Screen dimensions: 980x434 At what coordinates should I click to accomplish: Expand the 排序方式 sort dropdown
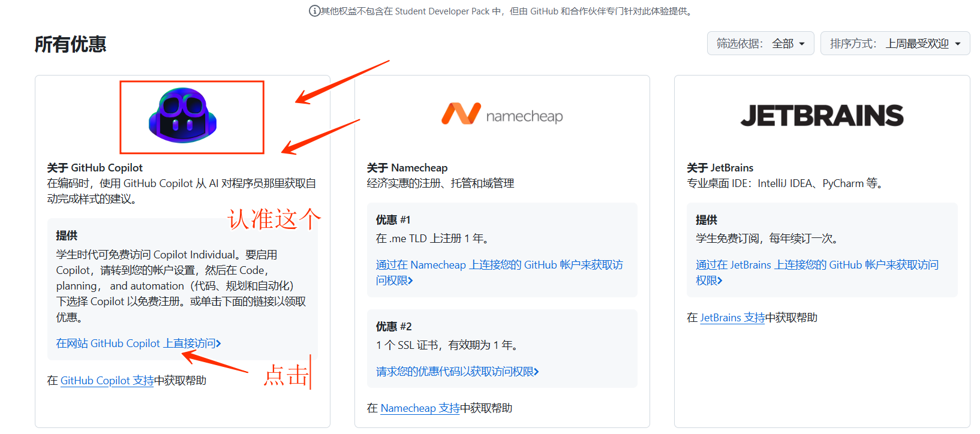point(894,44)
